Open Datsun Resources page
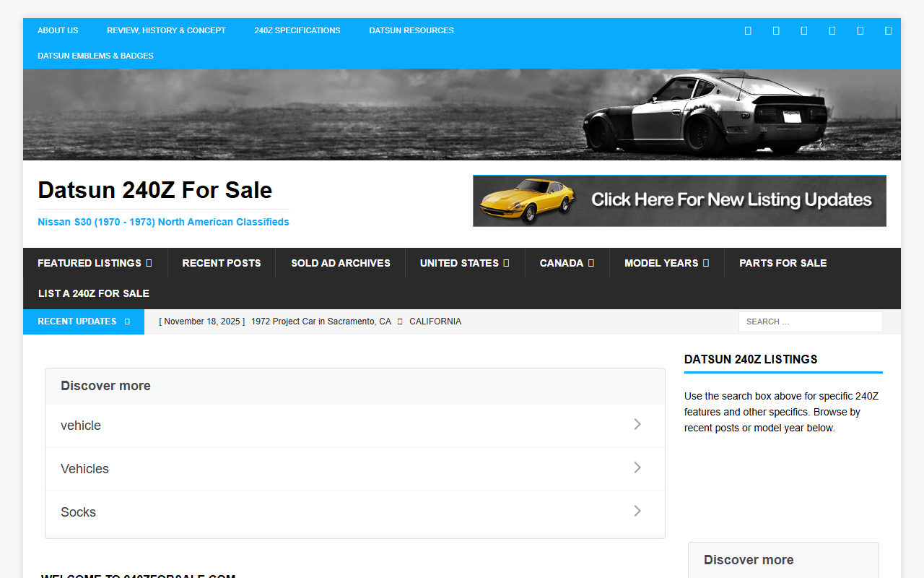This screenshot has height=578, width=924. coord(411,30)
